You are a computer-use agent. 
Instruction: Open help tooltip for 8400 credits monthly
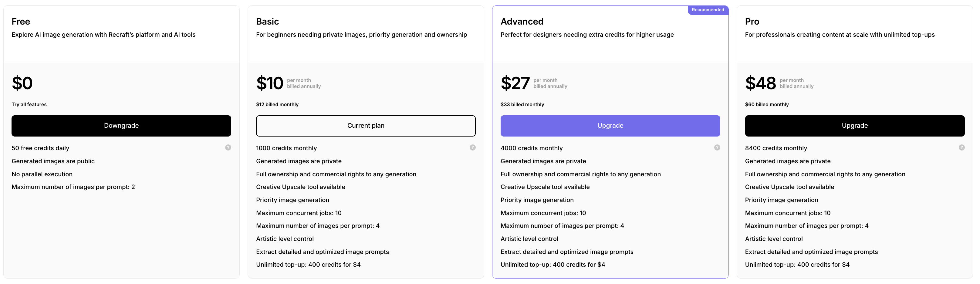click(x=961, y=148)
